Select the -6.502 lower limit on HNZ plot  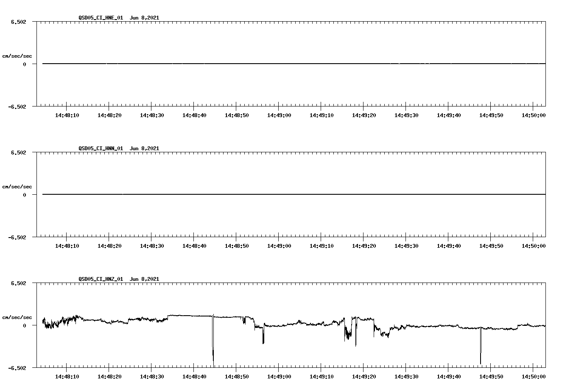click(17, 368)
